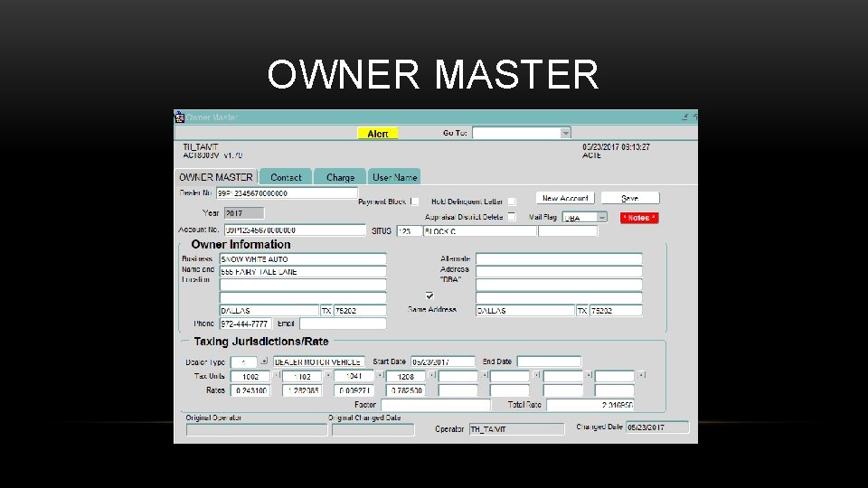Image resolution: width=868 pixels, height=488 pixels.
Task: Click the Owner Master window title icon
Action: pos(179,117)
